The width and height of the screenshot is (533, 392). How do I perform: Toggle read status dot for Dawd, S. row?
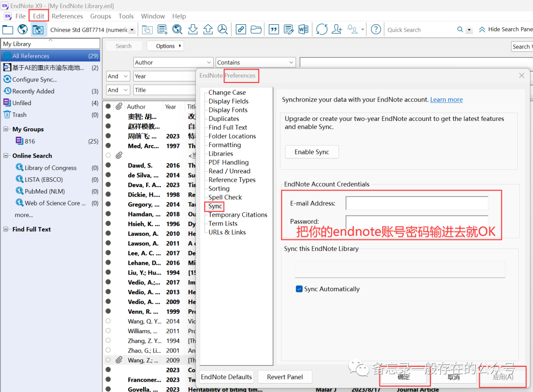108,165
